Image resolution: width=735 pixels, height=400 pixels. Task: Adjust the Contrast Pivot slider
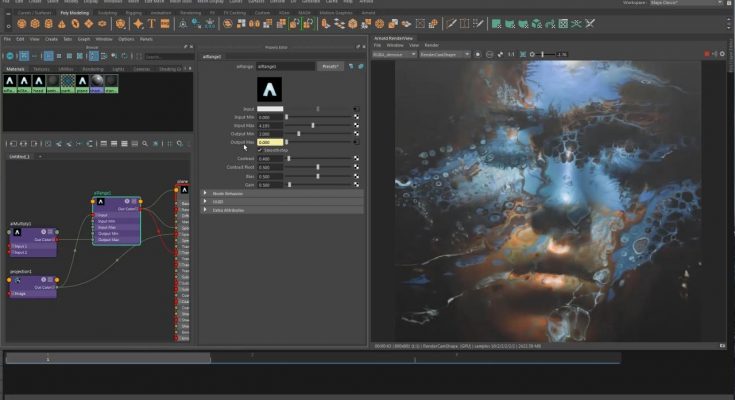(319, 167)
